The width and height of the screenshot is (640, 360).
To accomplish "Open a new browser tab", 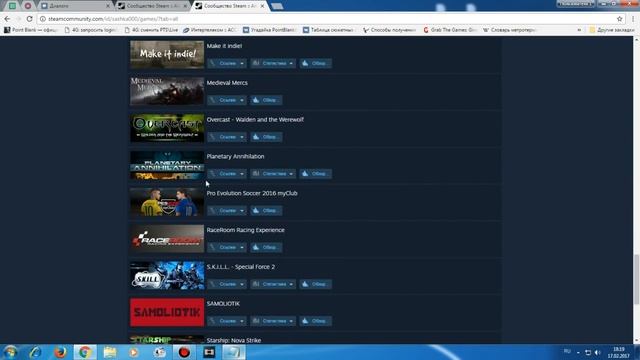I will click(277, 6).
